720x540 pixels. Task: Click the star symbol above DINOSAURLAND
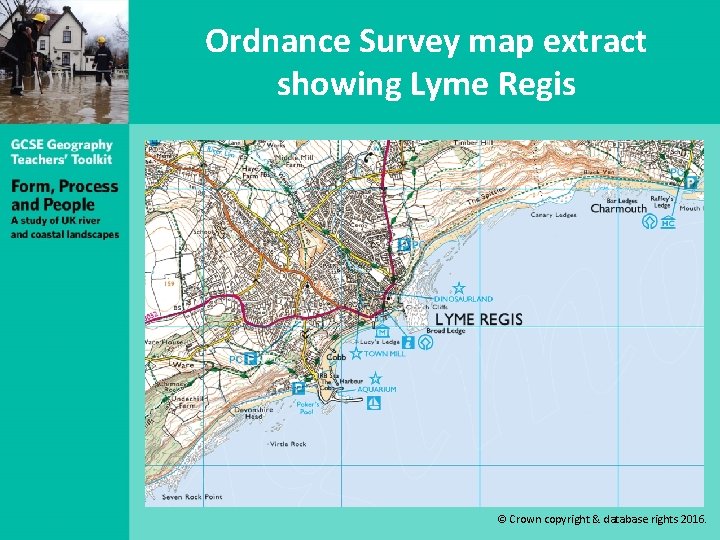click(x=458, y=288)
